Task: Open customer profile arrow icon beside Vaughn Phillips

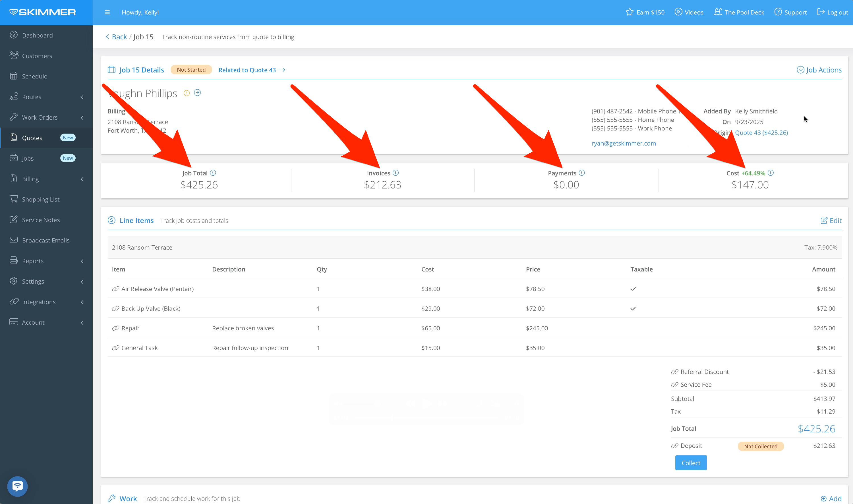Action: click(197, 93)
